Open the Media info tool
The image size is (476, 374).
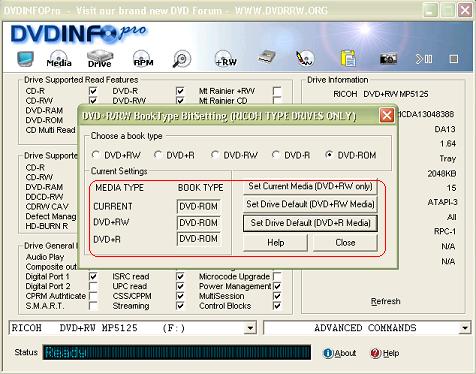59,59
